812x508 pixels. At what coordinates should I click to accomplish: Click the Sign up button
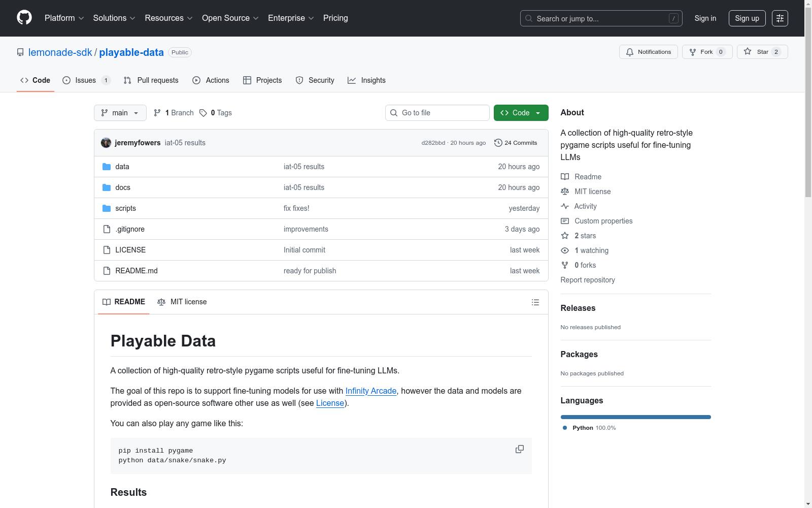747,18
